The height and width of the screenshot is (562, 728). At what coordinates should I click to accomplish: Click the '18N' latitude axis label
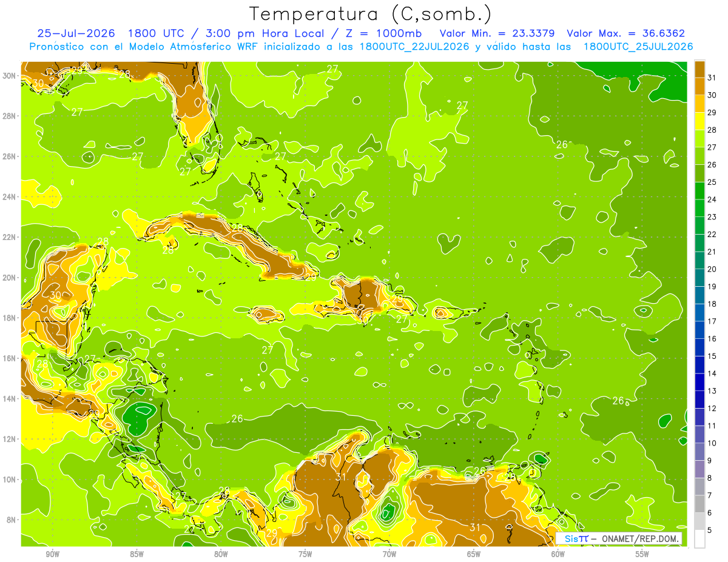pos(10,318)
